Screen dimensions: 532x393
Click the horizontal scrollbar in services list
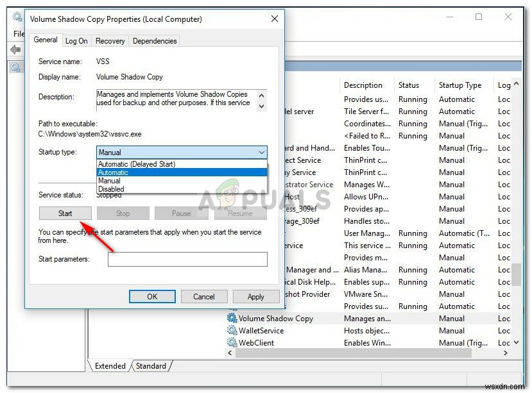coord(354,353)
